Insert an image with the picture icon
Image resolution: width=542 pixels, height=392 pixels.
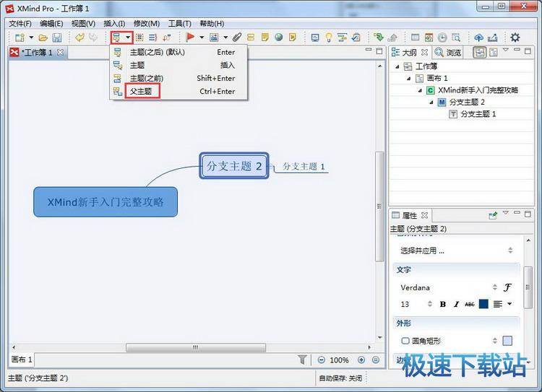click(x=215, y=38)
